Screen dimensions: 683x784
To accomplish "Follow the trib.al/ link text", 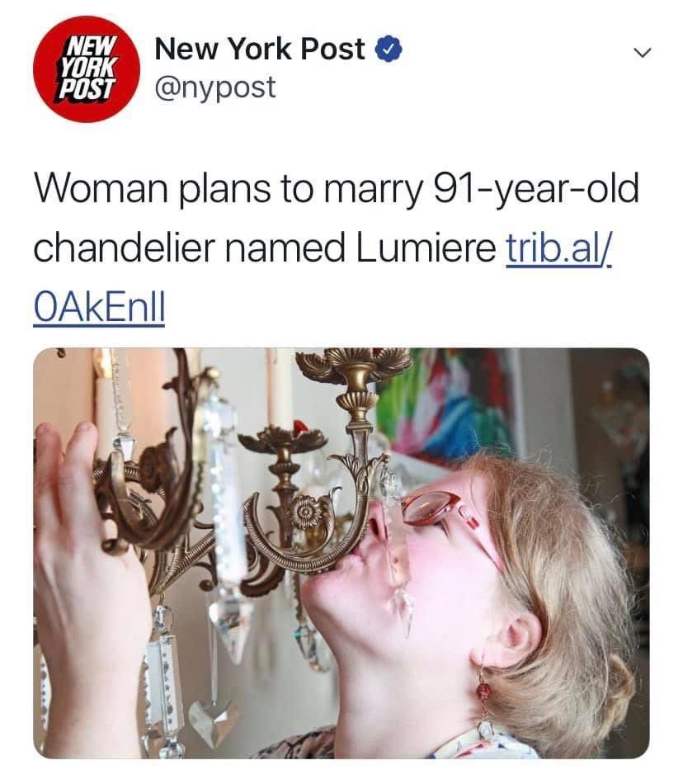I will coord(559,248).
